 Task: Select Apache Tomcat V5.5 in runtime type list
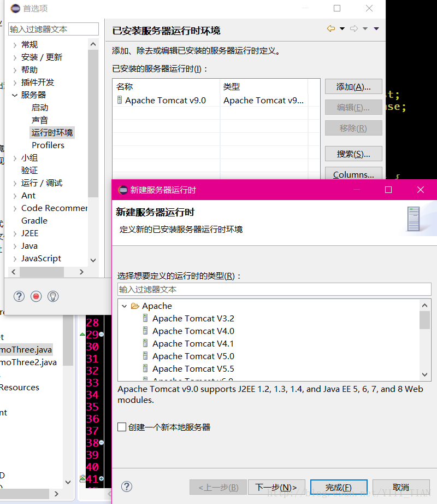pos(193,368)
